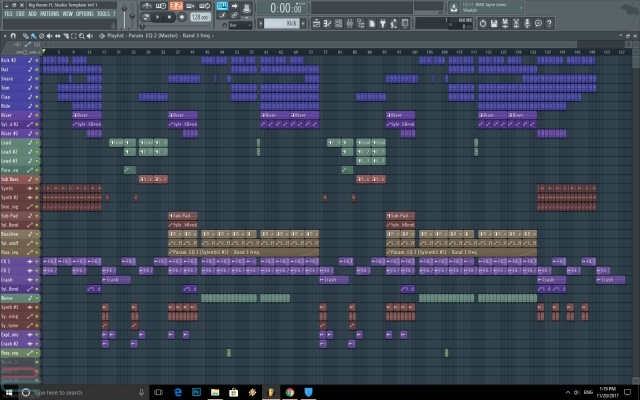The width and height of the screenshot is (640, 400).
Task: Select the playlist draw pencil tool
Action: [x=25, y=36]
